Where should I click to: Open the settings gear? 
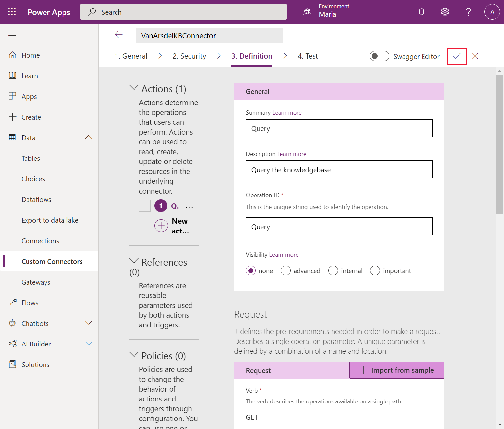pyautogui.click(x=445, y=12)
